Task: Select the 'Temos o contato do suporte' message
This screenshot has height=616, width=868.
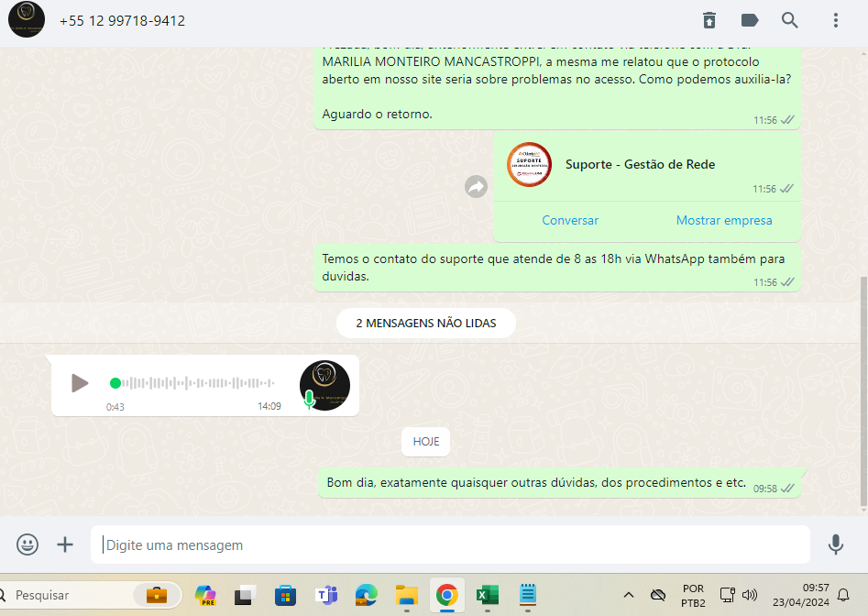Action: point(557,268)
